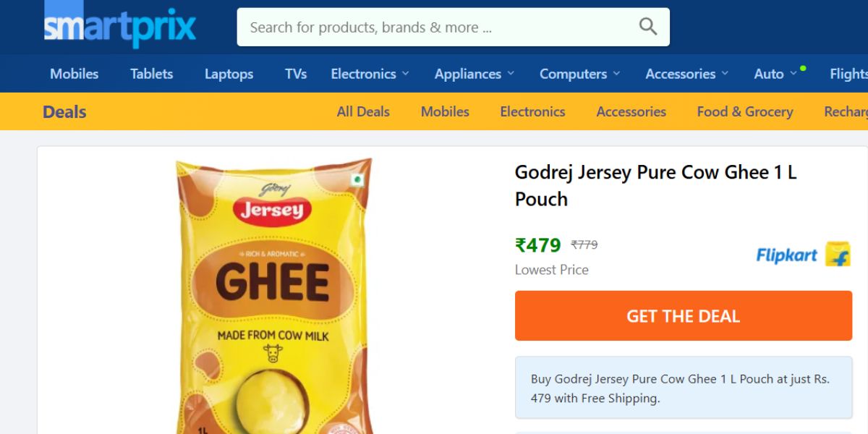Viewport: 868px width, 434px height.
Task: Click the Flipkart logo icon
Action: (x=836, y=255)
